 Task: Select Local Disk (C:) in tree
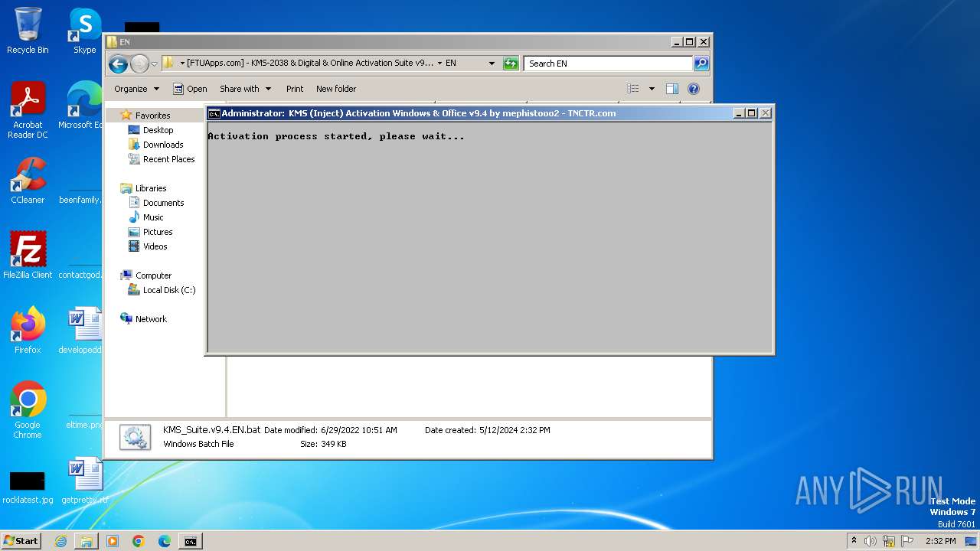pos(168,290)
